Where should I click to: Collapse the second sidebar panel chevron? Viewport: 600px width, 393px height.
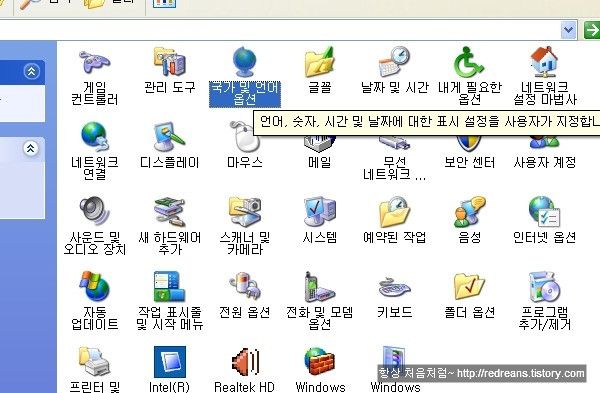(31, 148)
